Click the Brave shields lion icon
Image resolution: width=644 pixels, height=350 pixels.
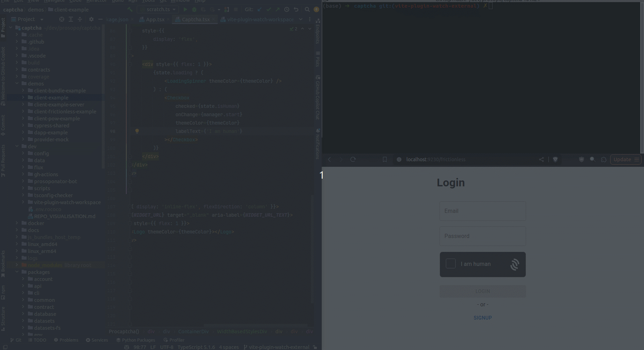[555, 159]
